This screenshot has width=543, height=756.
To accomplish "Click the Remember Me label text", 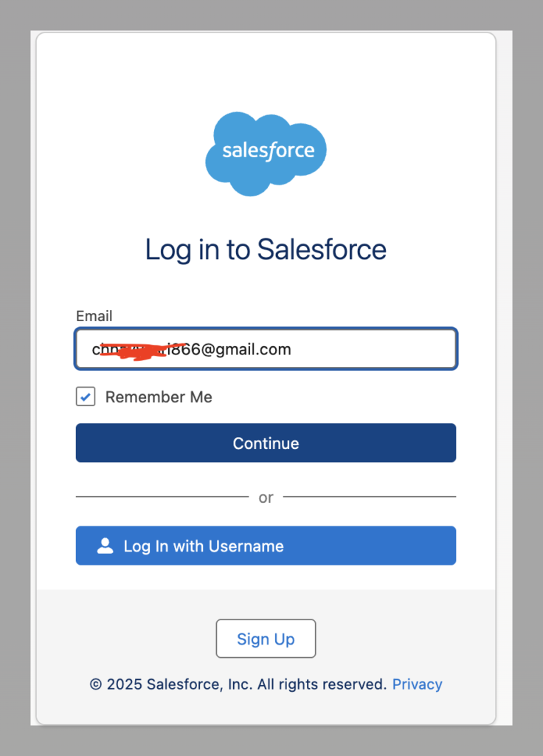I will point(159,397).
